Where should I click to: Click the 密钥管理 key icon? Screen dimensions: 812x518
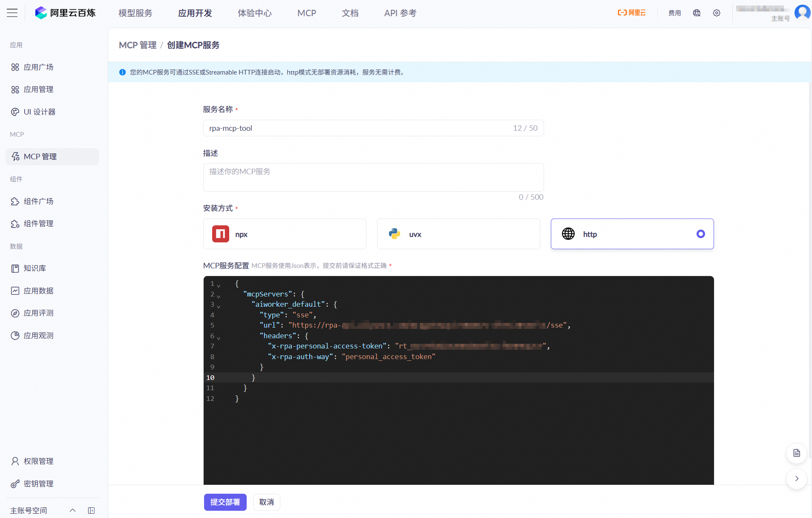15,484
